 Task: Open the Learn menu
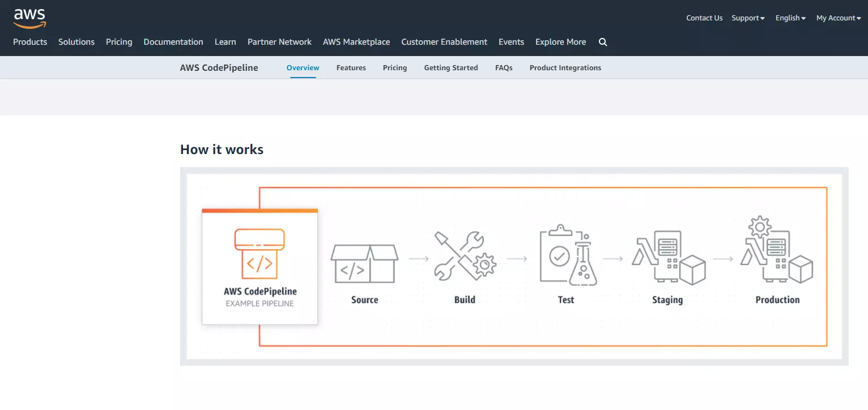coord(225,42)
